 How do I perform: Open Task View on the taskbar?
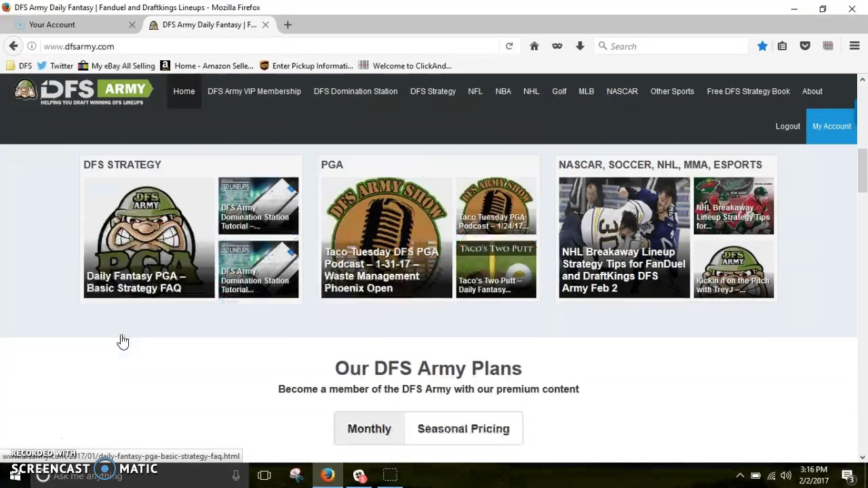click(264, 475)
